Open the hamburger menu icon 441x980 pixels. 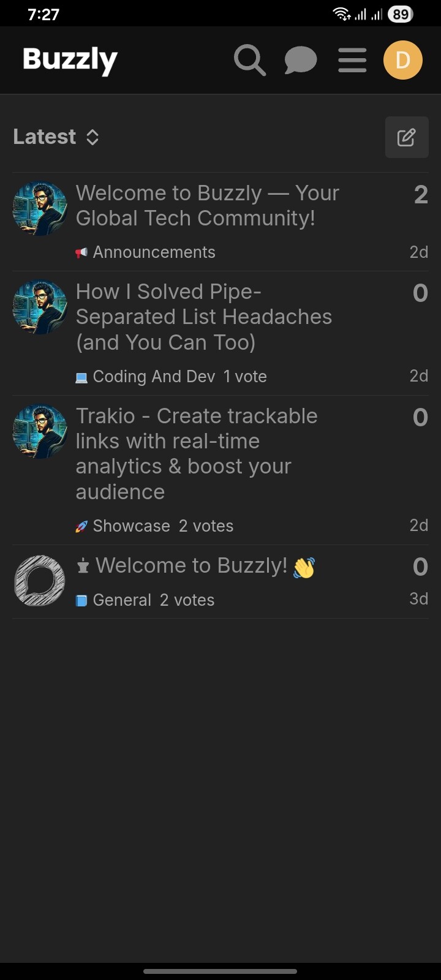[352, 61]
